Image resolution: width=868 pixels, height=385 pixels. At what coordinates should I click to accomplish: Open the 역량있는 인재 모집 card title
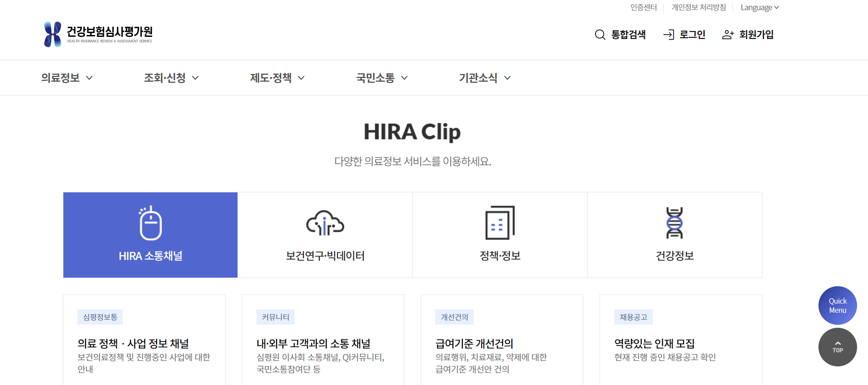[x=655, y=343]
